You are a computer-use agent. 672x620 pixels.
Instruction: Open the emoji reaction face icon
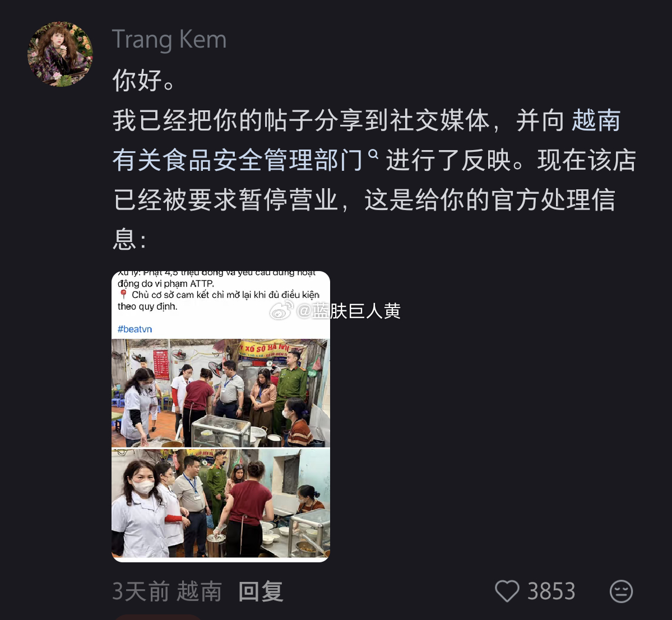[x=621, y=591]
